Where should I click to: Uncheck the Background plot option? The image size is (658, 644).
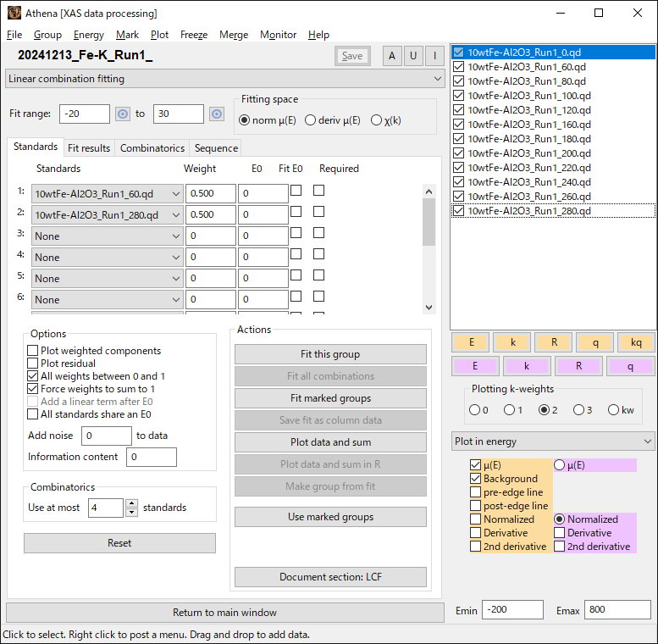475,478
